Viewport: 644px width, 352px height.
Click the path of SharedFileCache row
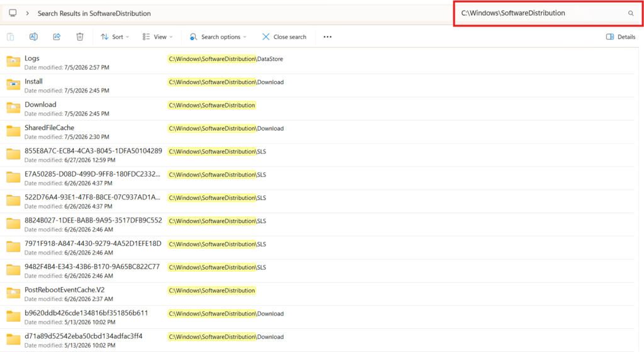tap(226, 128)
